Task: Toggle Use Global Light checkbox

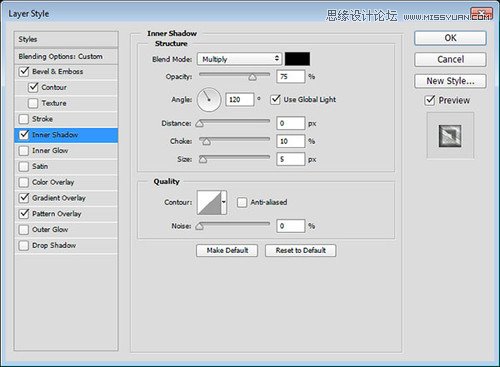Action: point(275,99)
